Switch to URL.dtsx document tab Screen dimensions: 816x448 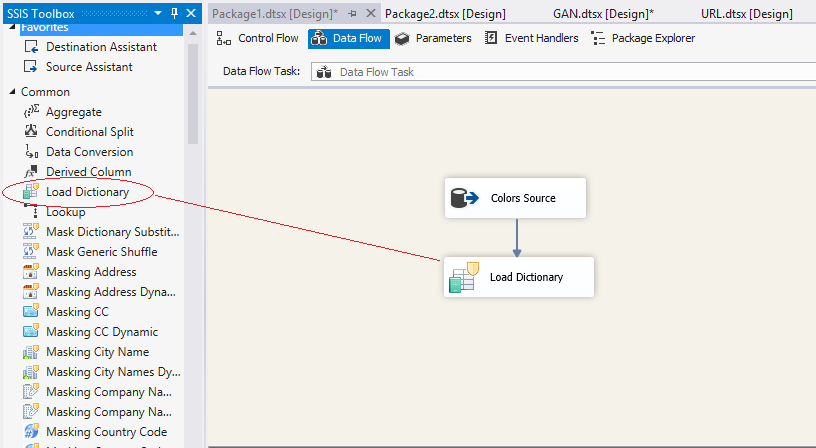(x=747, y=14)
